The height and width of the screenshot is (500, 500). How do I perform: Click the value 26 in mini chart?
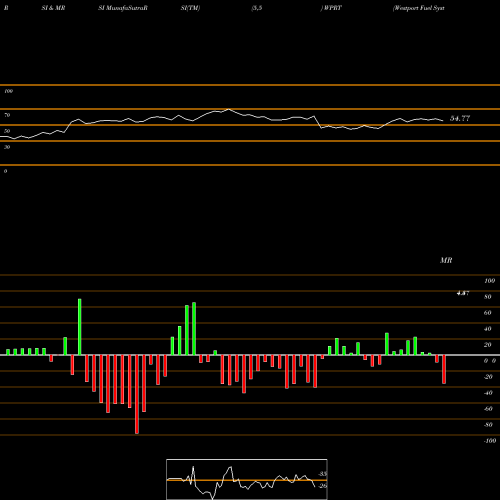click(x=323, y=486)
